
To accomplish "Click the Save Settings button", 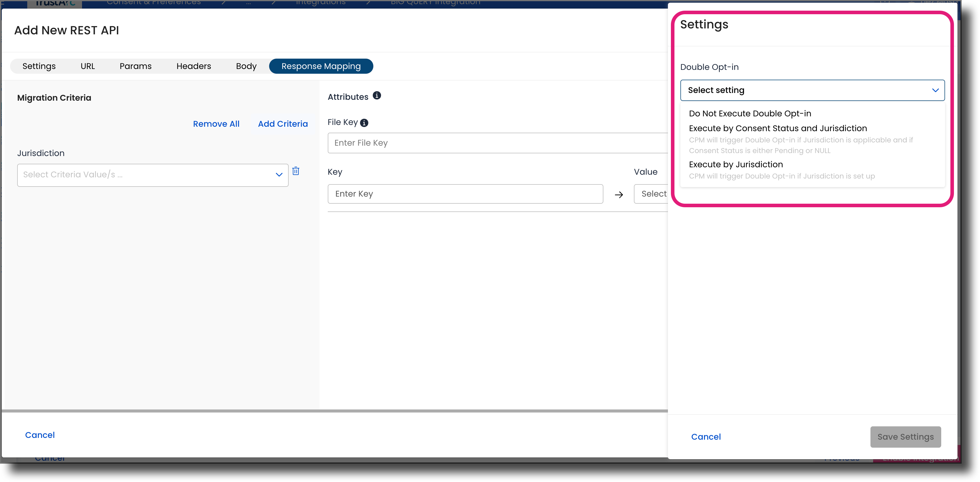I will (x=905, y=437).
